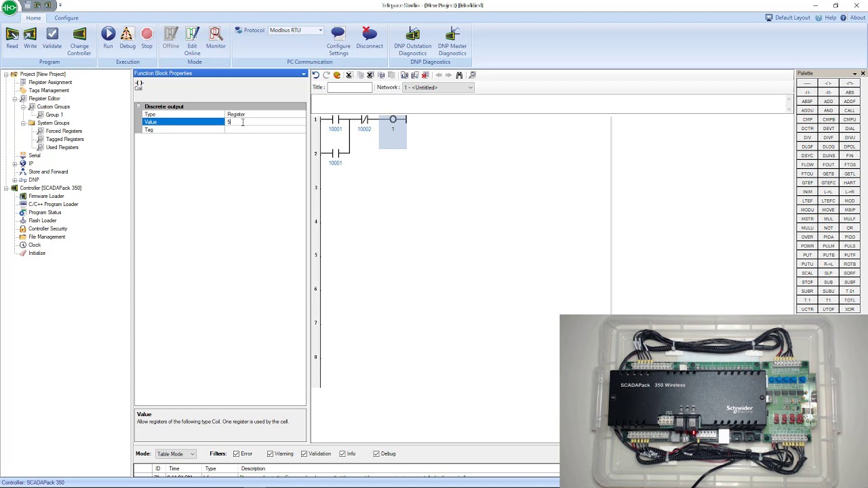Open Register Assignment in project tree
This screenshot has height=488, width=868.
pyautogui.click(x=50, y=82)
